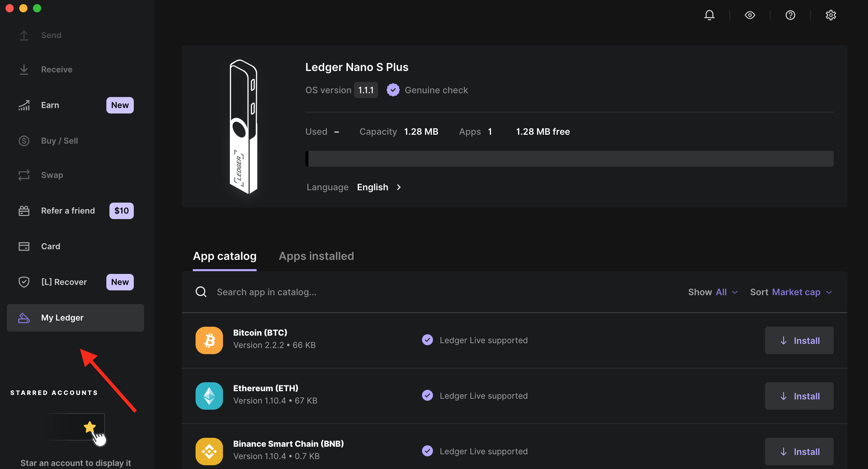Click the Bitcoin app icon
This screenshot has width=868, height=469.
(209, 340)
